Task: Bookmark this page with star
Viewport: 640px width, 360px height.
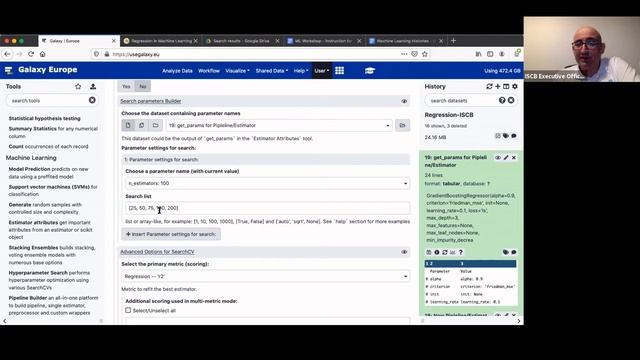Action: point(424,54)
